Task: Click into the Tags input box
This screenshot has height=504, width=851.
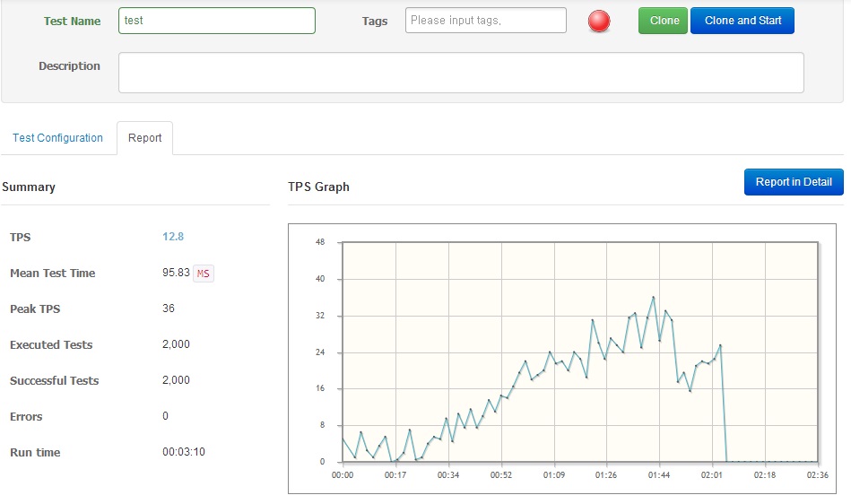Action: (485, 21)
